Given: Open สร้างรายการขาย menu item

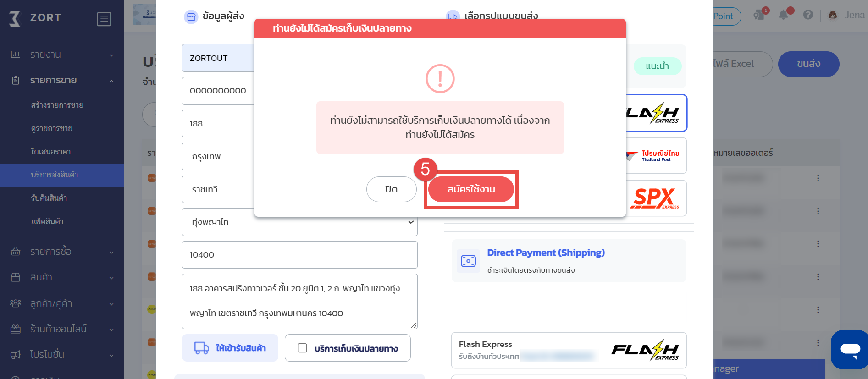Looking at the screenshot, I should [57, 105].
